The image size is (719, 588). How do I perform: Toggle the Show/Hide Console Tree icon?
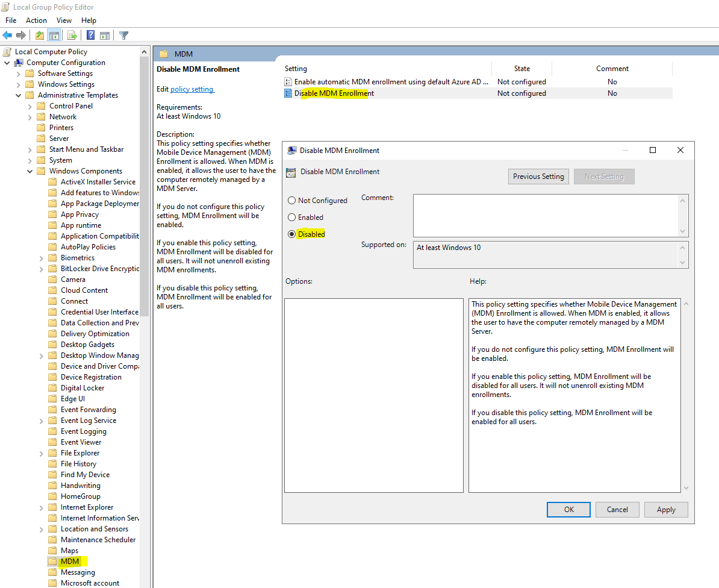54,35
